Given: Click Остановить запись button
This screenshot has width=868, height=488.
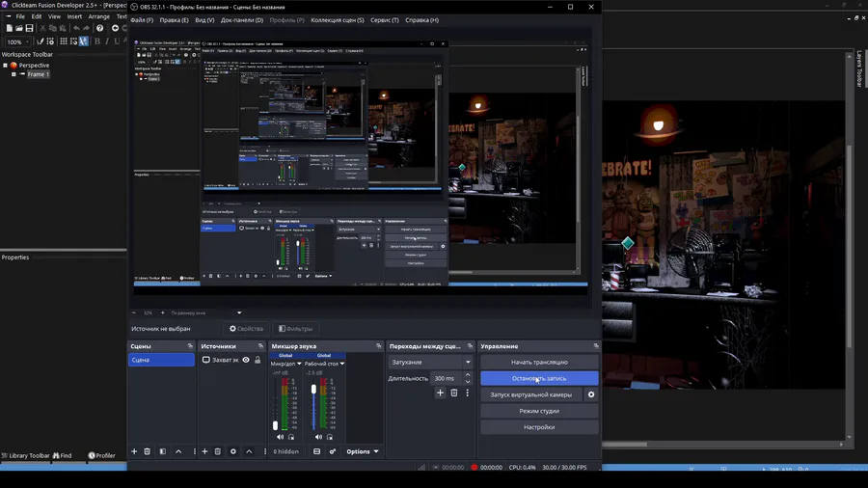Looking at the screenshot, I should pyautogui.click(x=539, y=378).
